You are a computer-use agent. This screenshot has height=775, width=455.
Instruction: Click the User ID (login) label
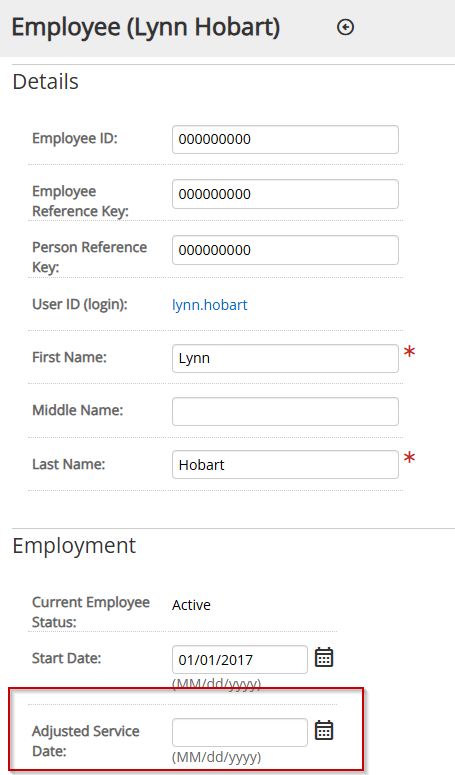click(80, 304)
